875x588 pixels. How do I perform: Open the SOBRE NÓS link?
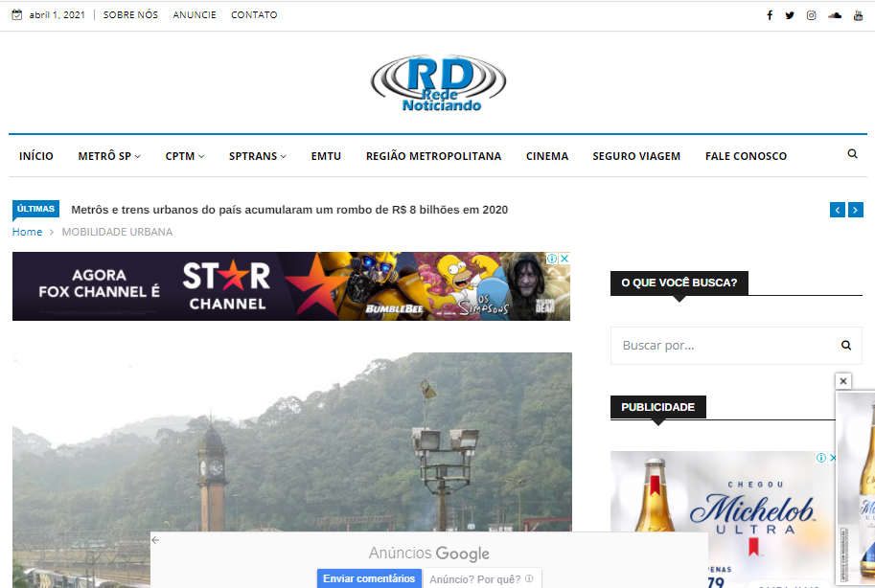pyautogui.click(x=130, y=15)
